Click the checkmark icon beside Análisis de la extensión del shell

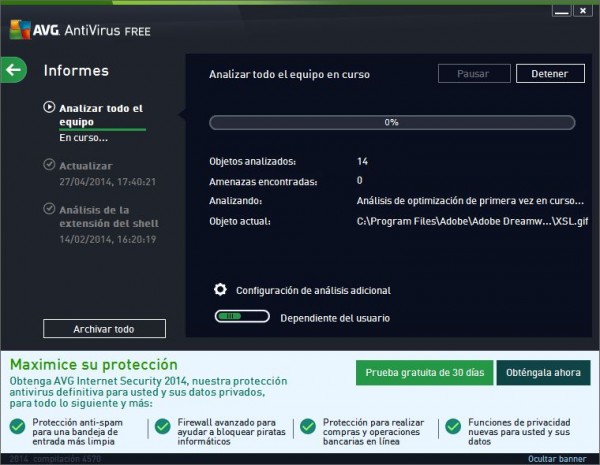tap(49, 209)
